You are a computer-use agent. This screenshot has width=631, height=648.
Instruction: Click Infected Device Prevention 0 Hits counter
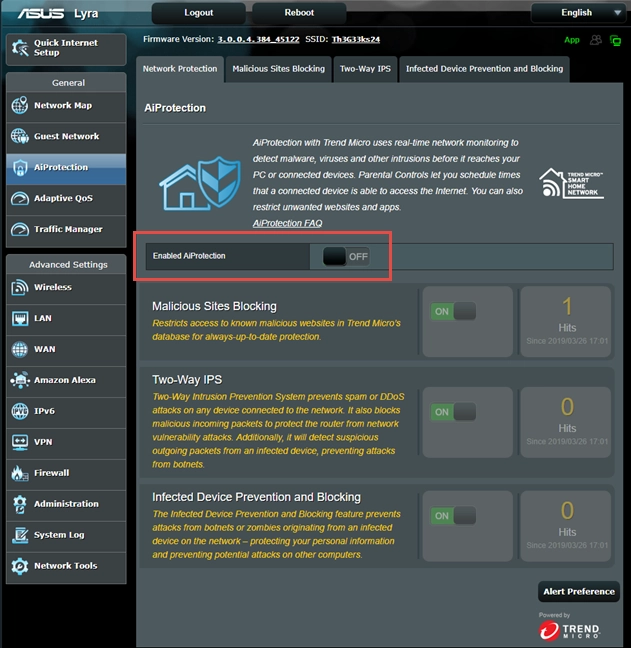point(566,526)
